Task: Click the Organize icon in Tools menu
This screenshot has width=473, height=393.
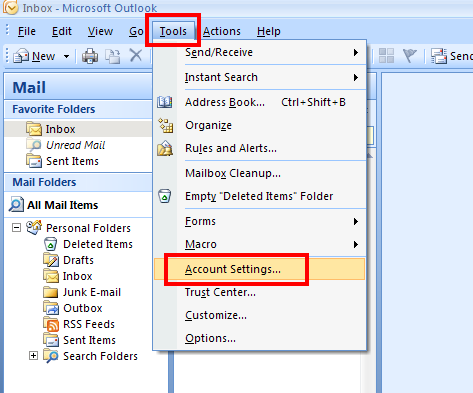Action: tap(165, 125)
